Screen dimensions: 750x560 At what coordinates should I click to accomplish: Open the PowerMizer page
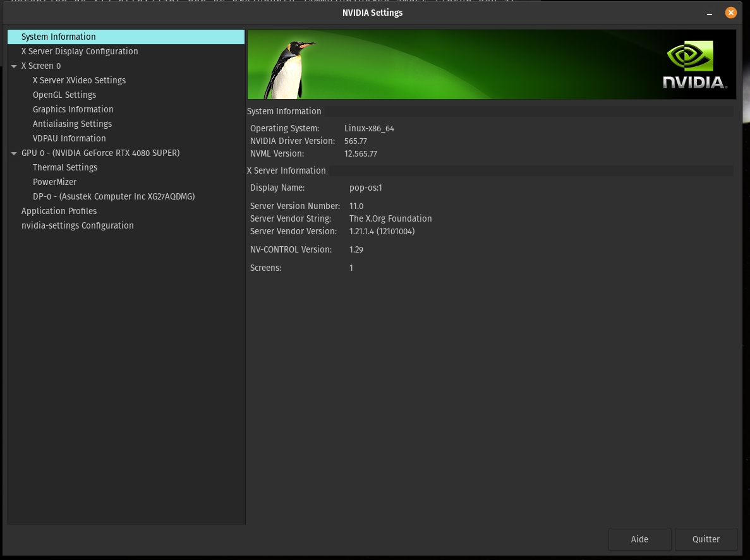click(54, 182)
